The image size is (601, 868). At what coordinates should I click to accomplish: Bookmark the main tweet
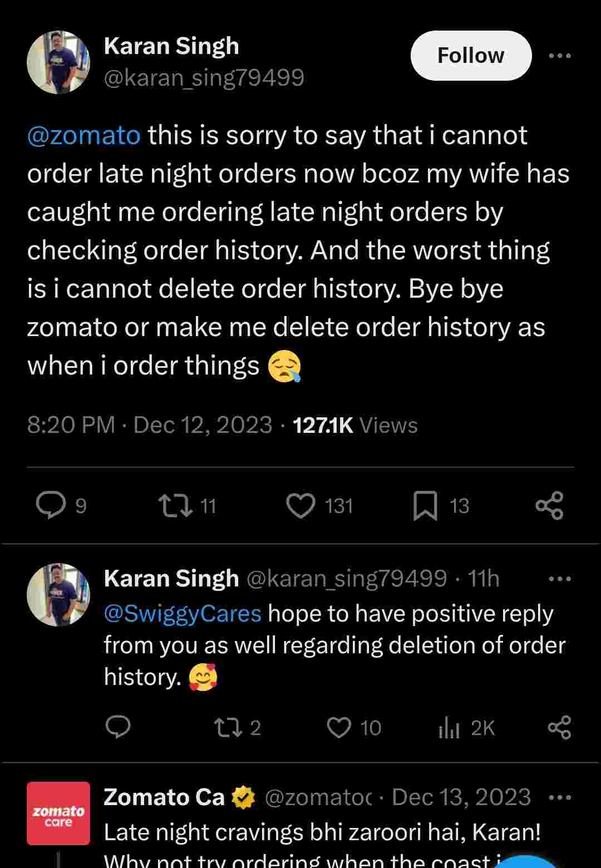pos(425,505)
